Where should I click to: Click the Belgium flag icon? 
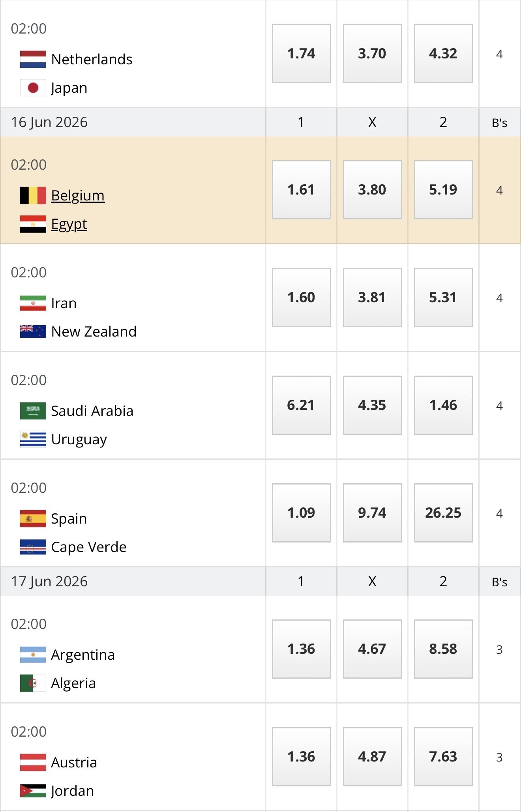pos(33,195)
